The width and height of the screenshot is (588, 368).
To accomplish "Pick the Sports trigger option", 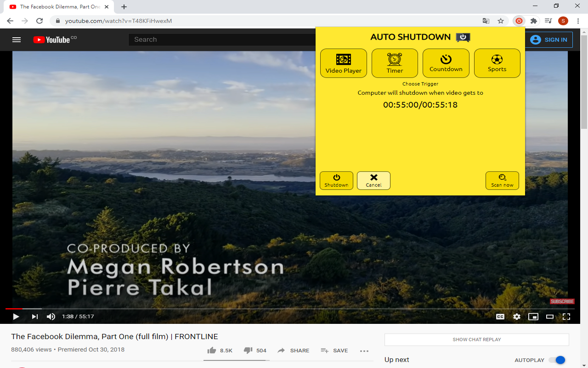I will 497,63.
